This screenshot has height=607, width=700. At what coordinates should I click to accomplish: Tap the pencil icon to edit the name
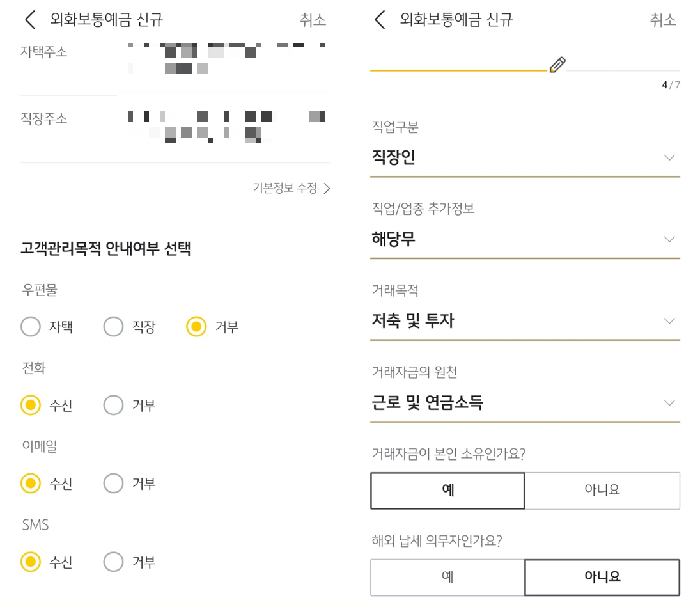point(556,63)
